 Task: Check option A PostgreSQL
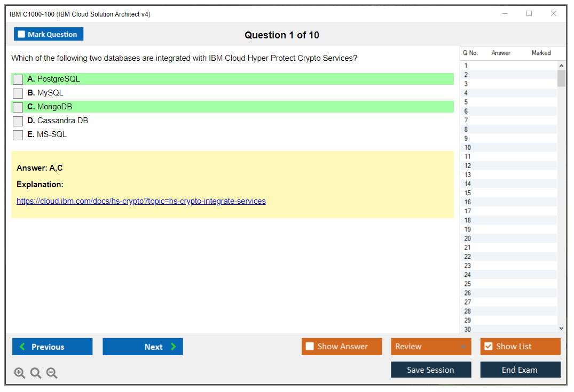(18, 79)
